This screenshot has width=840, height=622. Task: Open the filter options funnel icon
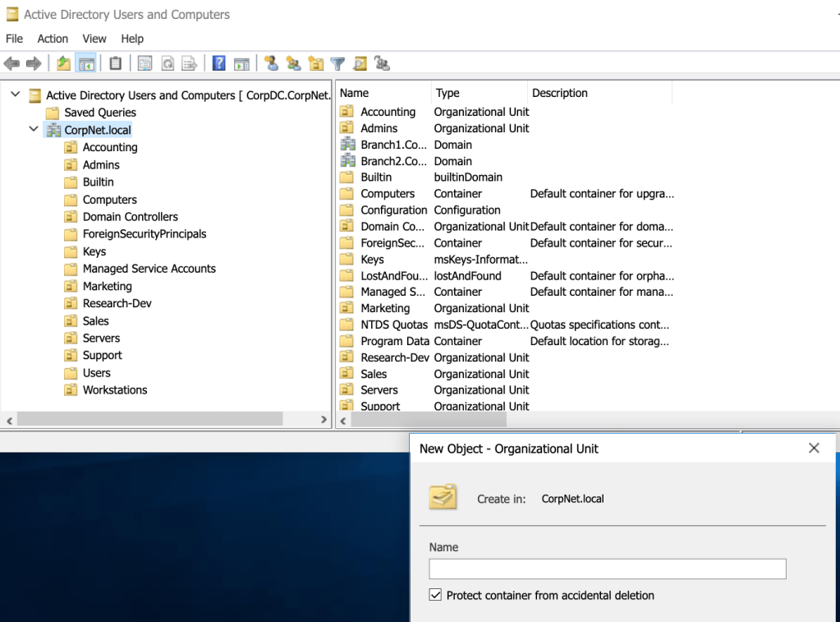tap(337, 63)
